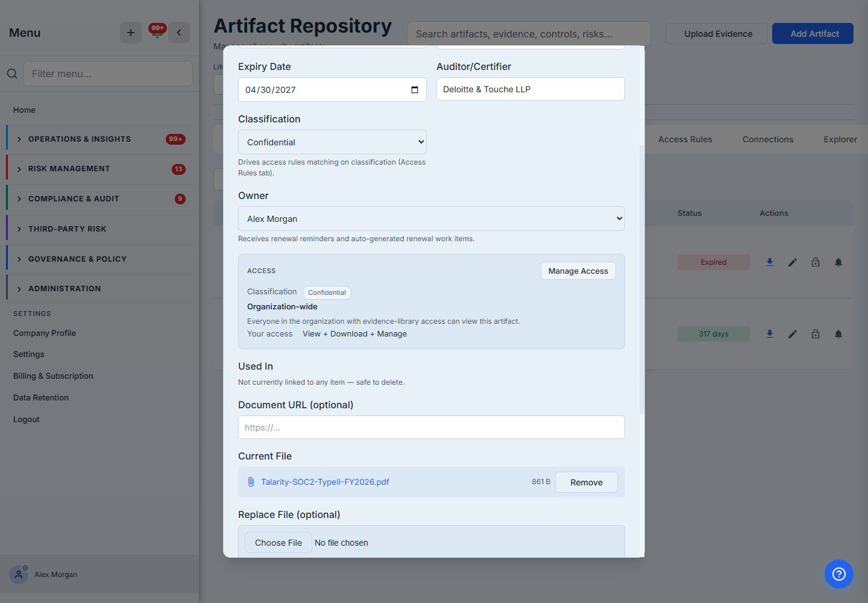Click the Confidential classification chip

[327, 292]
